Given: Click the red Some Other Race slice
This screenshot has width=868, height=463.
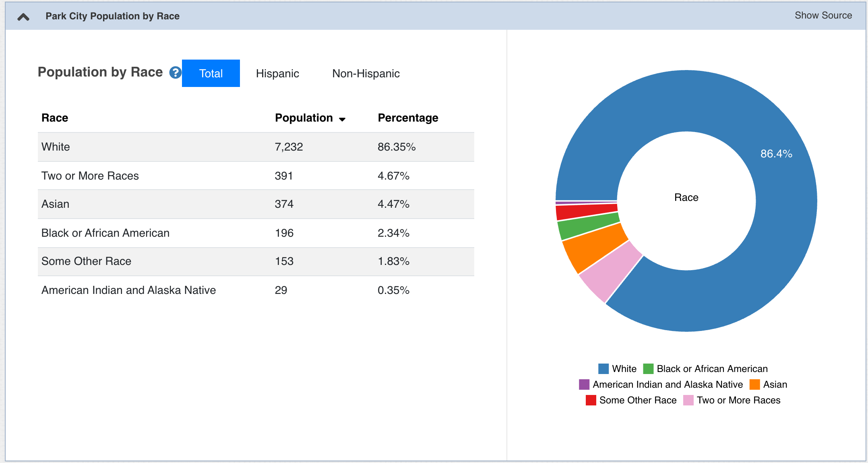Looking at the screenshot, I should coord(586,211).
